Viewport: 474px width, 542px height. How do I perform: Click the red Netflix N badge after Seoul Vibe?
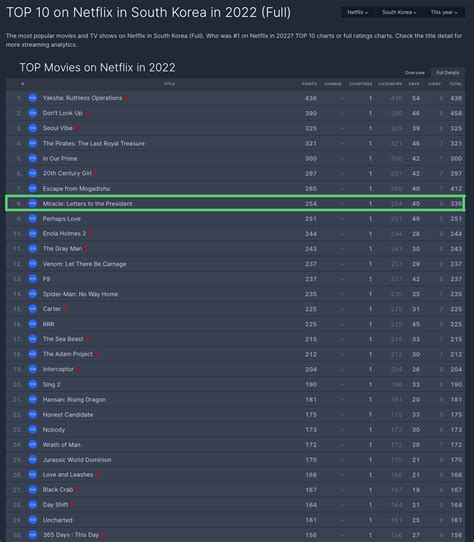click(x=77, y=128)
